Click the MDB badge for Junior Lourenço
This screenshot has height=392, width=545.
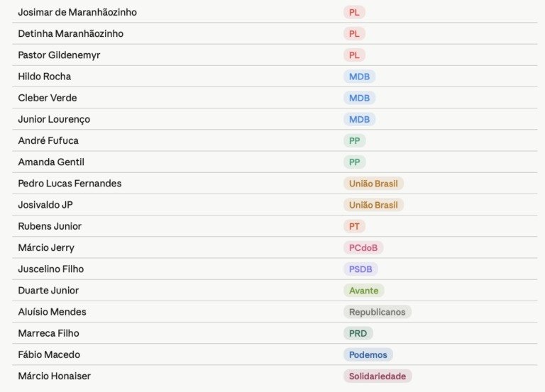359,119
